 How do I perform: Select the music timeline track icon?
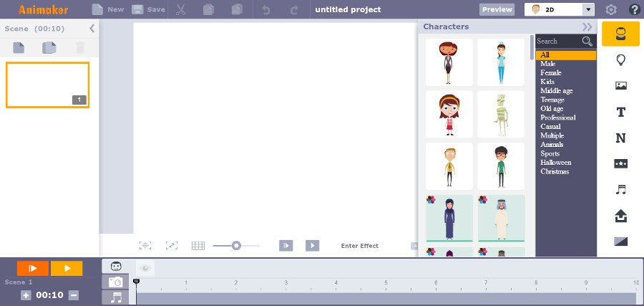(x=115, y=297)
